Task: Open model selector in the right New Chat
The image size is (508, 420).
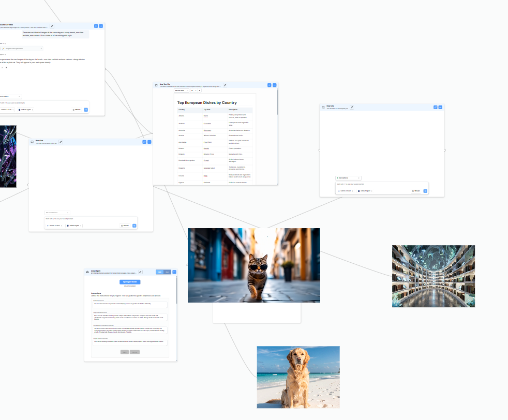Action: (346, 191)
